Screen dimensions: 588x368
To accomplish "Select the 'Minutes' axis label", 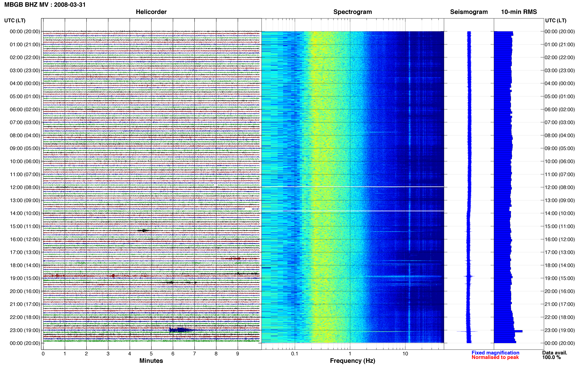I will pos(151,361).
